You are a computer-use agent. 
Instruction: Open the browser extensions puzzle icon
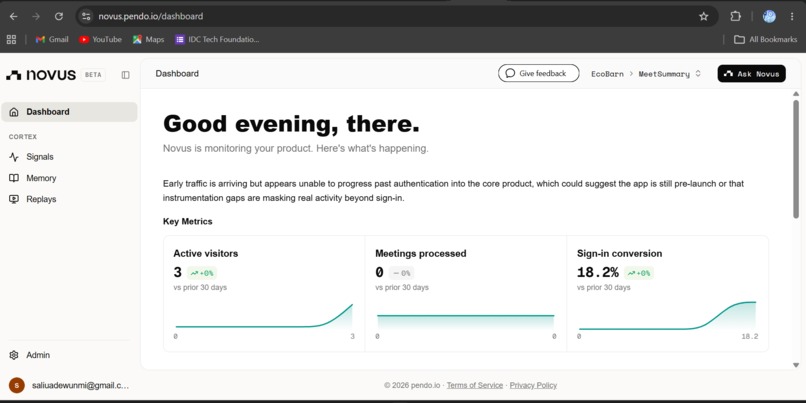coord(736,16)
